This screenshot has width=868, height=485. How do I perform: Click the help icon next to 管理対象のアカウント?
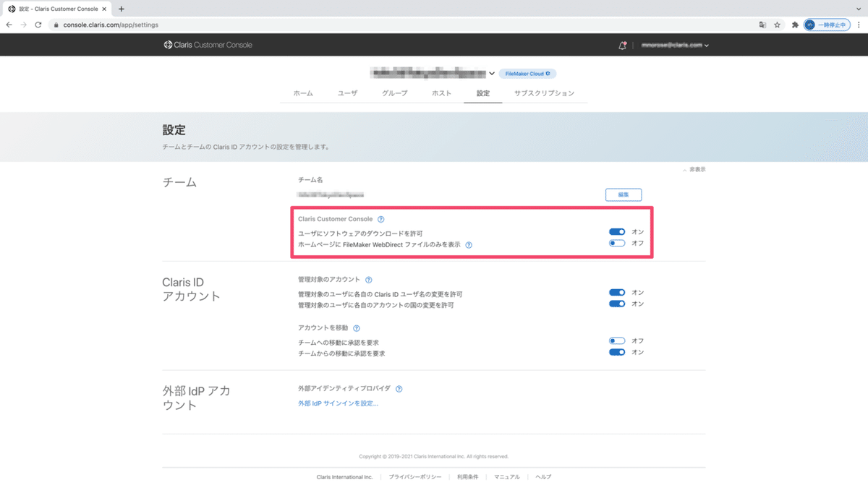pos(369,279)
